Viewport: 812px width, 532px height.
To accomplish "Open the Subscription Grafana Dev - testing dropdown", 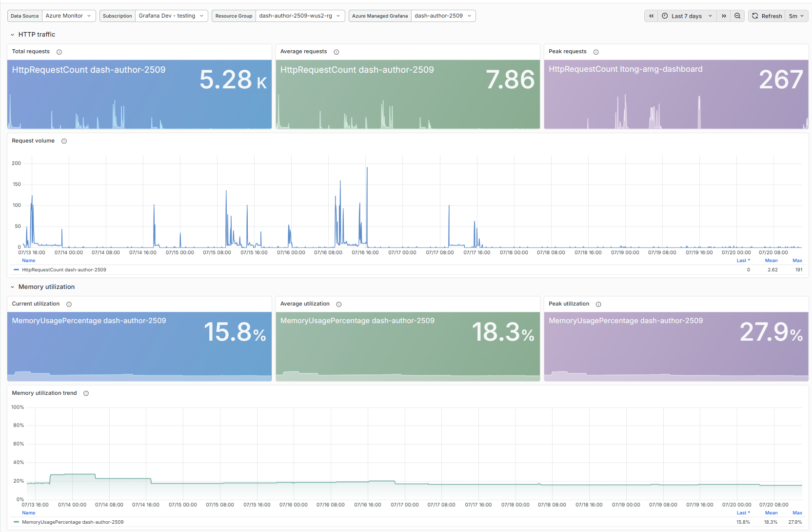I will (171, 16).
